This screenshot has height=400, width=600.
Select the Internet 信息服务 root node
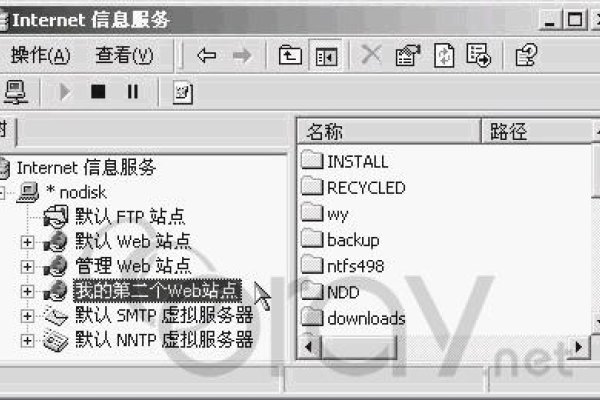click(x=86, y=168)
